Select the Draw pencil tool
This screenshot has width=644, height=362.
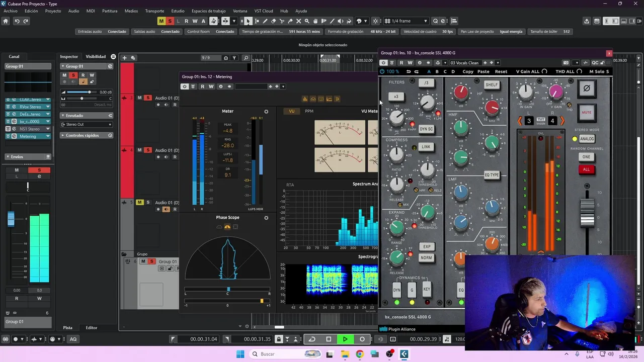tap(265, 21)
